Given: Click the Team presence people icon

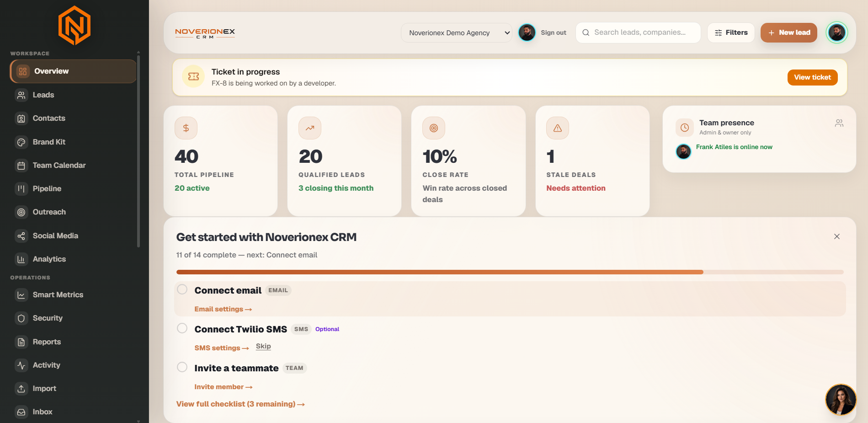Looking at the screenshot, I should 839,123.
